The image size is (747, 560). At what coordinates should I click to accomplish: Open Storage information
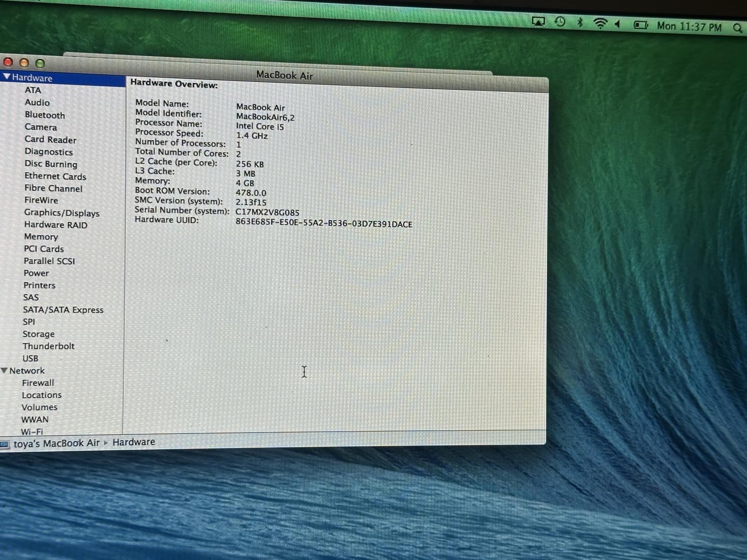[38, 334]
